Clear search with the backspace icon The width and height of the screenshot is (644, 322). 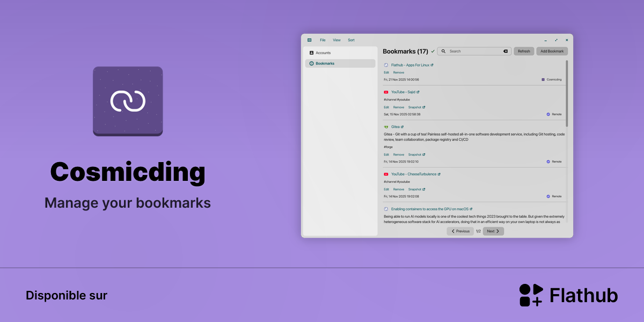tap(505, 52)
